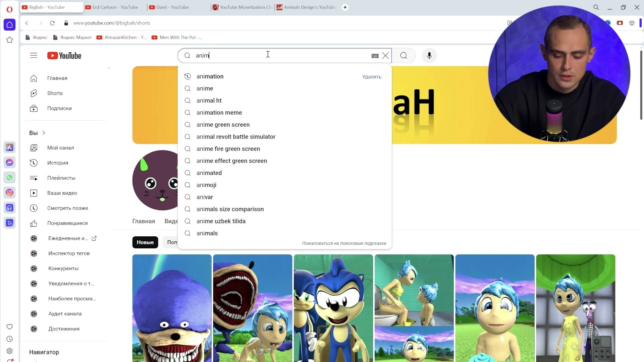
Task: Open the YouTube hamburger guide menu
Action: 34,55
